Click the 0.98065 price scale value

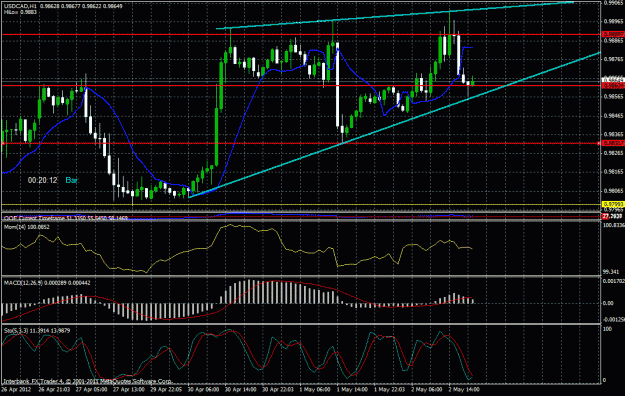tap(613, 191)
